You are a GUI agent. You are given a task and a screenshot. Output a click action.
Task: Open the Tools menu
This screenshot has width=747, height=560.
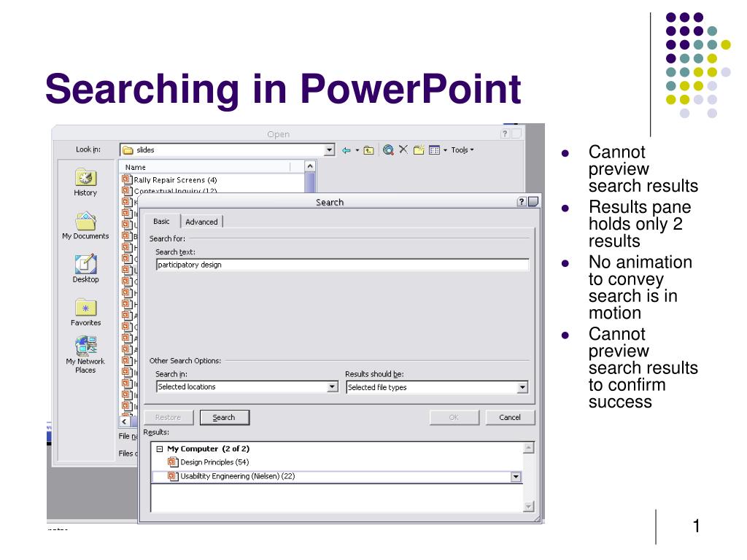[462, 150]
